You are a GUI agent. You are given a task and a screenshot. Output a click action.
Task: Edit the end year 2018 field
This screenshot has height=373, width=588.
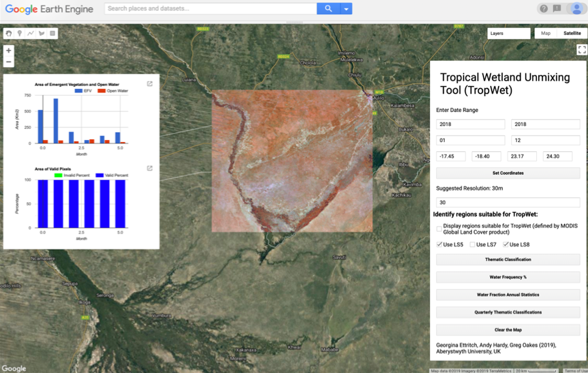pos(545,124)
